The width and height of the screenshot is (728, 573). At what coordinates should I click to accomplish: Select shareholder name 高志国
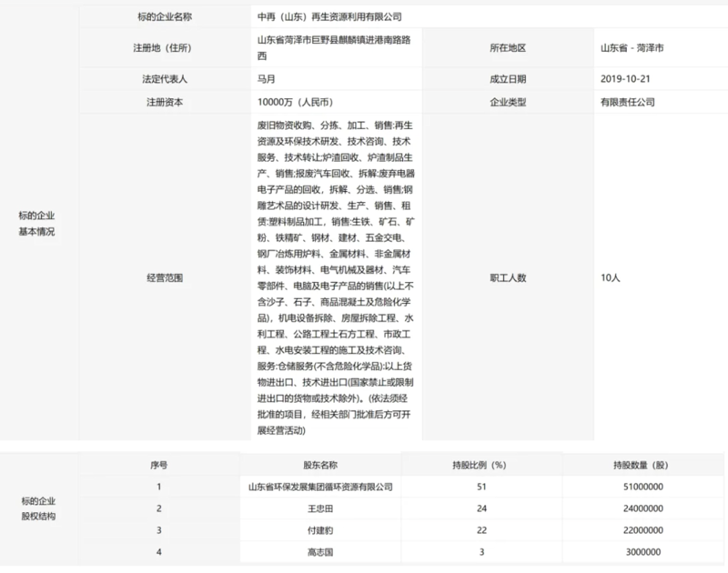320,552
